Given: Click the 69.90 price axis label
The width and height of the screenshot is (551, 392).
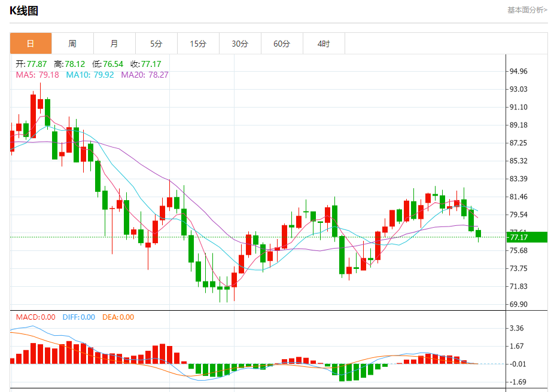Looking at the screenshot, I should click(x=519, y=304).
